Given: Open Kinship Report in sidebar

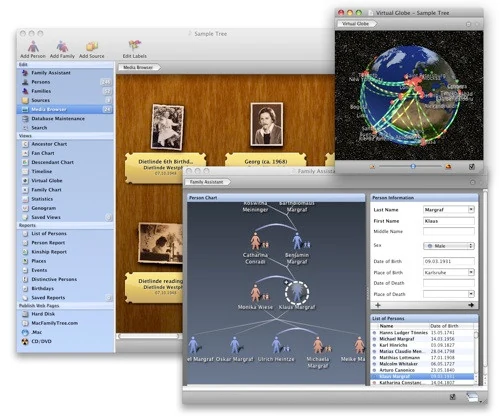Looking at the screenshot, I should (x=65, y=252).
